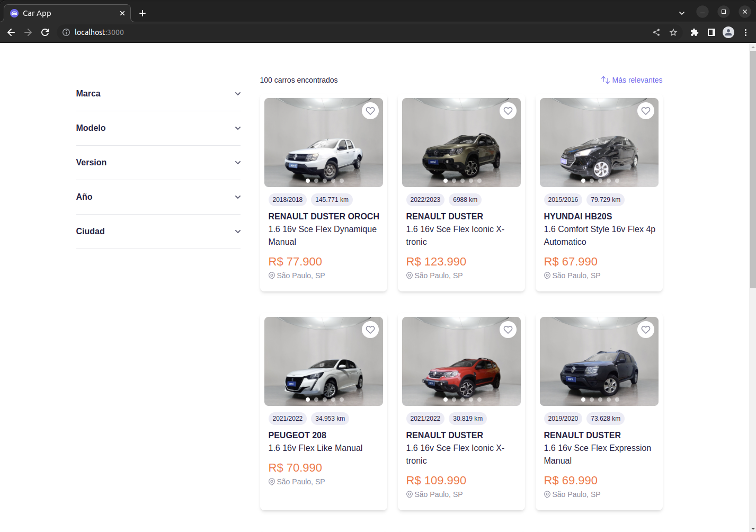Favorite the R$ 109.990 Renault Duster heart

[508, 330]
